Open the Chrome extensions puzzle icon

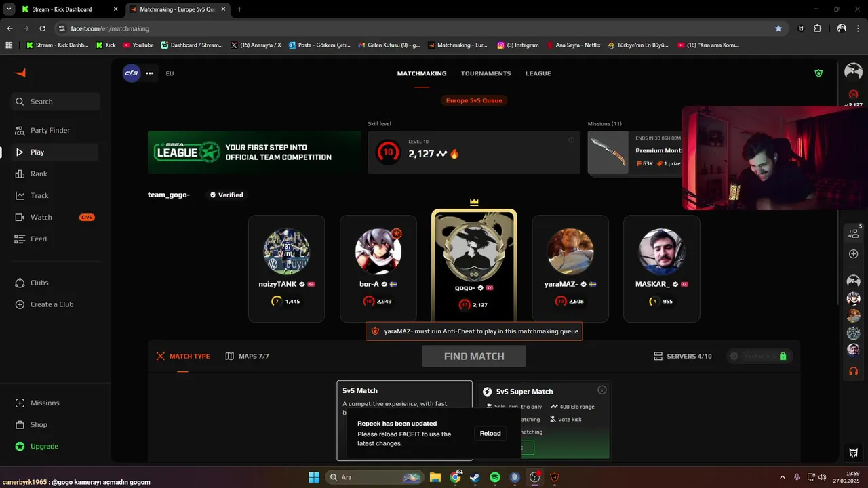coord(817,28)
